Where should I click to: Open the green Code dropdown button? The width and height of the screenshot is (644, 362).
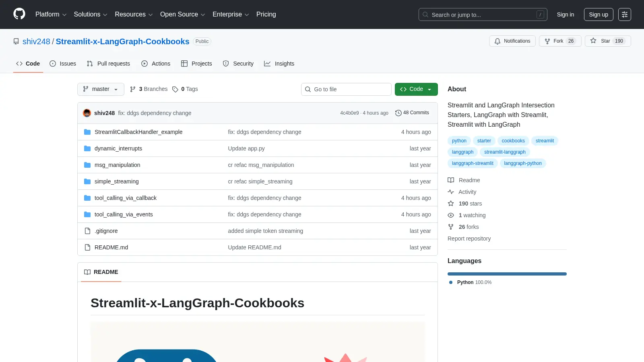(416, 89)
